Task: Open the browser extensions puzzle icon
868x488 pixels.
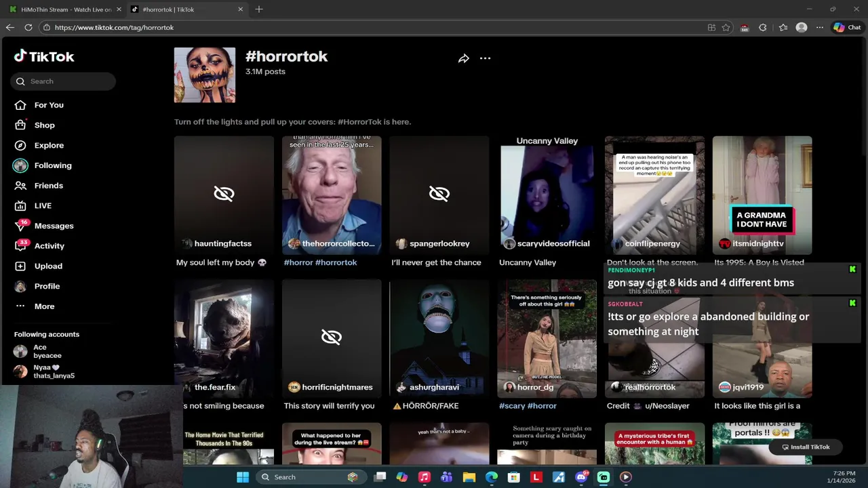Action: pos(763,27)
